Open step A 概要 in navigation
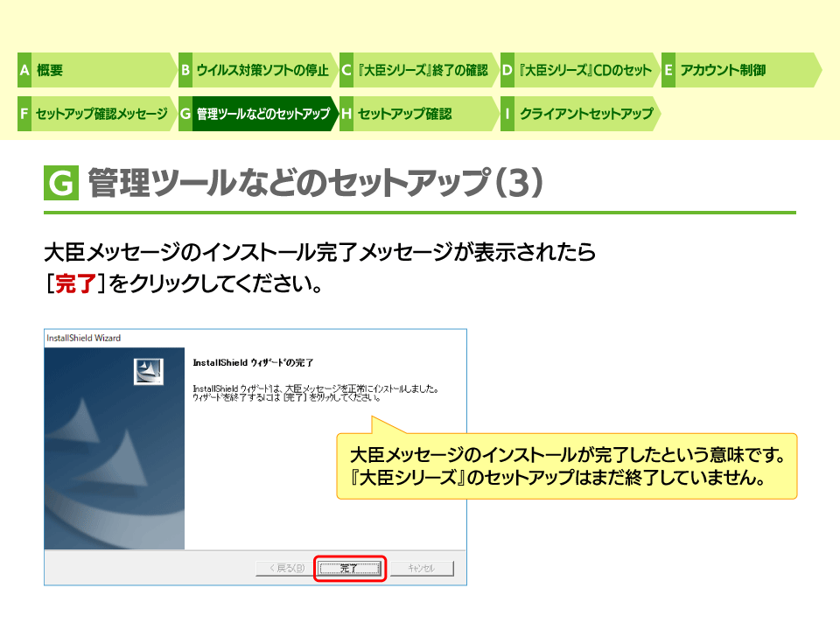840x630 pixels. pyautogui.click(x=96, y=70)
